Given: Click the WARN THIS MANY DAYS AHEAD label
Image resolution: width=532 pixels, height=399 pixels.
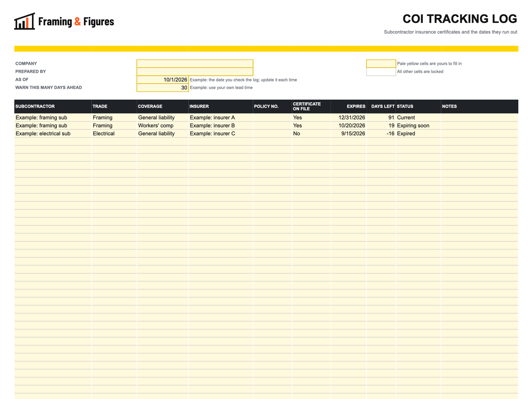Looking at the screenshot, I should pos(48,88).
